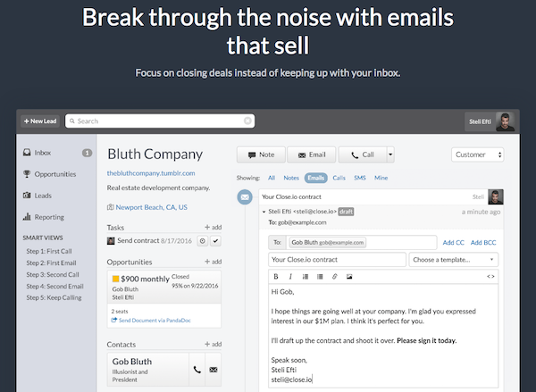This screenshot has width=536, height=392.
Task: Insert an image in the email
Action: [x=348, y=277]
